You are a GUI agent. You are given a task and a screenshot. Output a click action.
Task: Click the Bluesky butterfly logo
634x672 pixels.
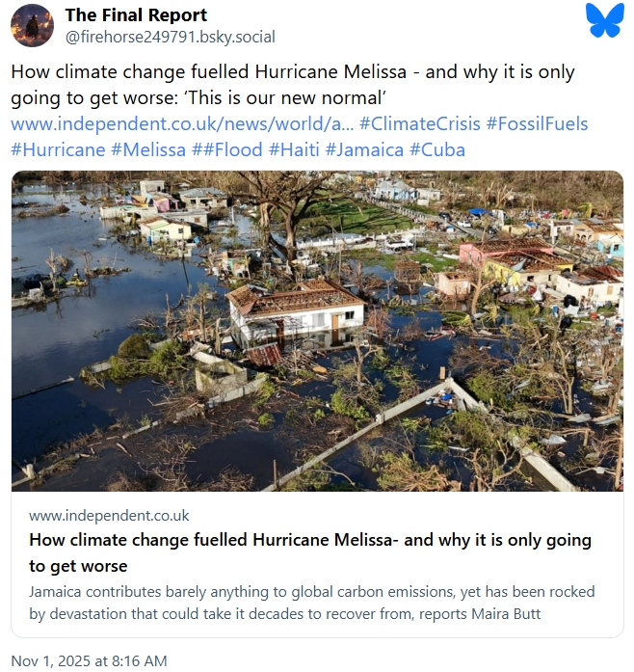pos(604,21)
